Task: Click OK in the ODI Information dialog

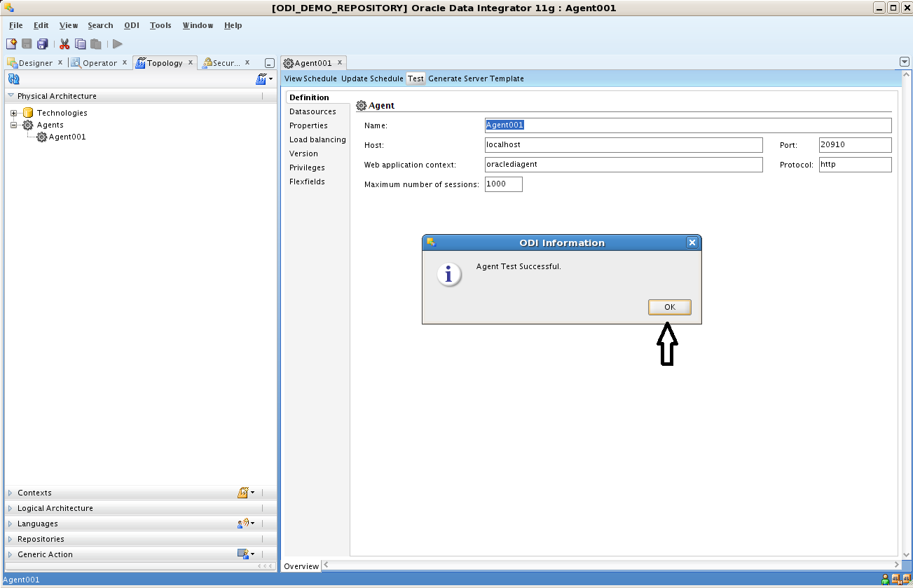Action: point(668,307)
